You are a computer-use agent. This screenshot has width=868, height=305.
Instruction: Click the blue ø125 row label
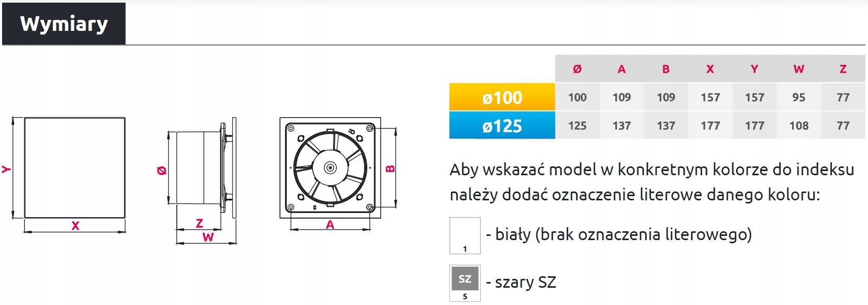(x=502, y=126)
